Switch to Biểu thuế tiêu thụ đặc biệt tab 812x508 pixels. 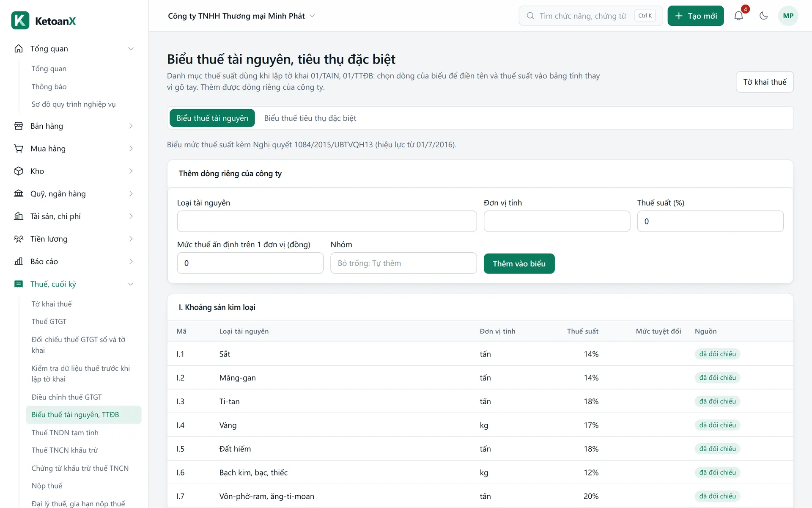310,118
